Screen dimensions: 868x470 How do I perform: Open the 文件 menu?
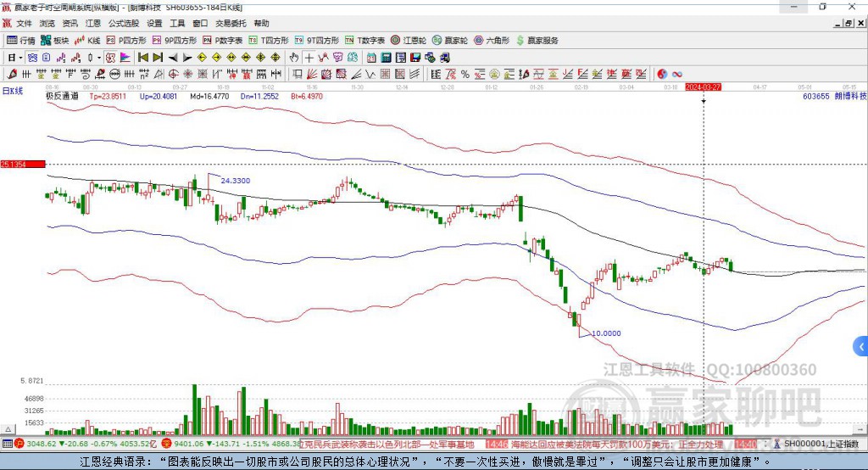click(24, 23)
